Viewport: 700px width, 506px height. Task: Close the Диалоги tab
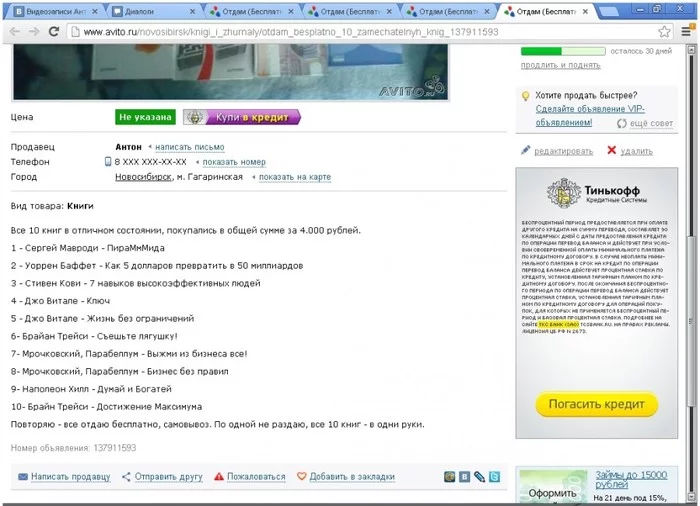click(192, 12)
